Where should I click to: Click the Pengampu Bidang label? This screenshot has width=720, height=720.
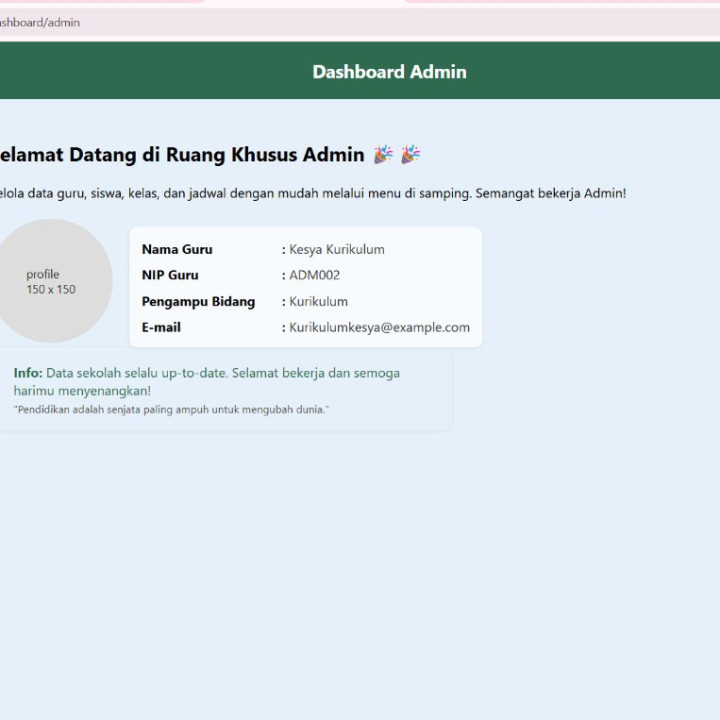click(198, 301)
